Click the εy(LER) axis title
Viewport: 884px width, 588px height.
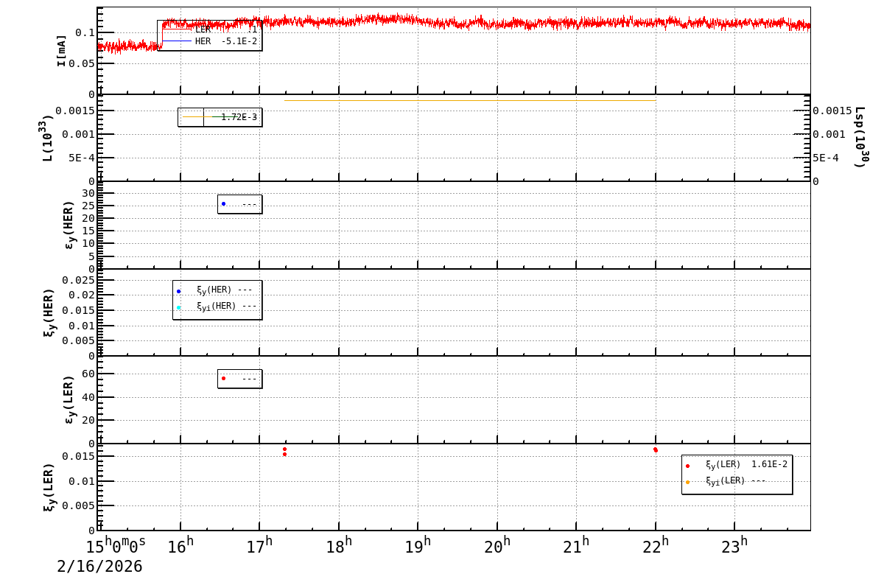[x=70, y=399]
